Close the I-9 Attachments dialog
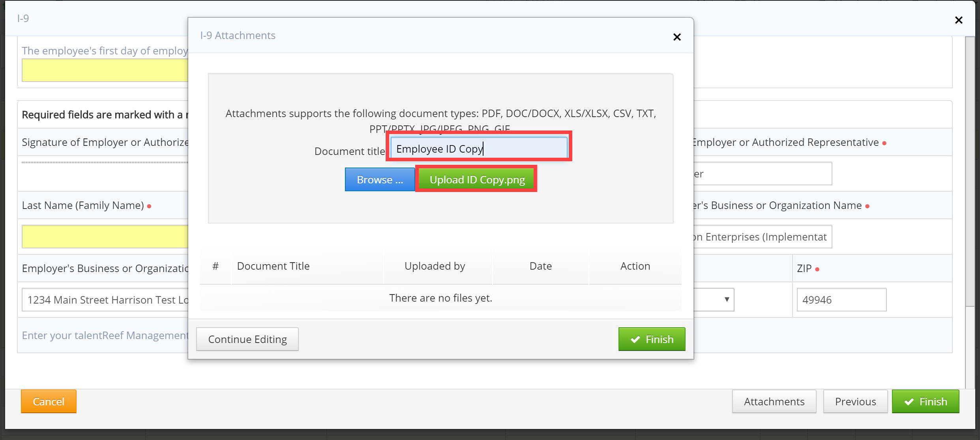The image size is (980, 440). tap(677, 37)
